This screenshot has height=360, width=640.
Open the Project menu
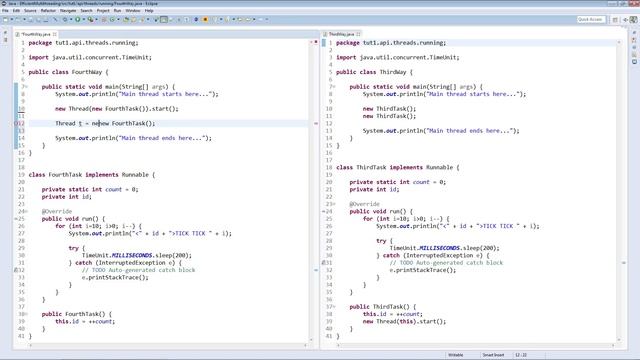[x=103, y=11]
